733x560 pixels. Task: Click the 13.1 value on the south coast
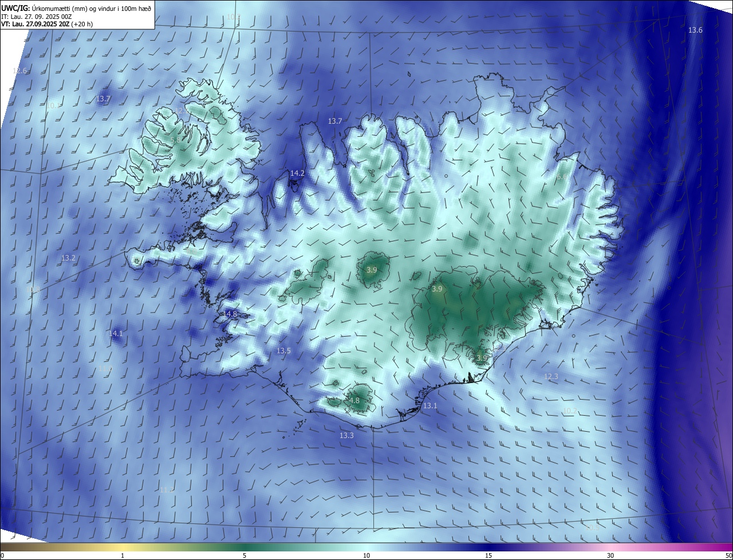click(x=430, y=406)
